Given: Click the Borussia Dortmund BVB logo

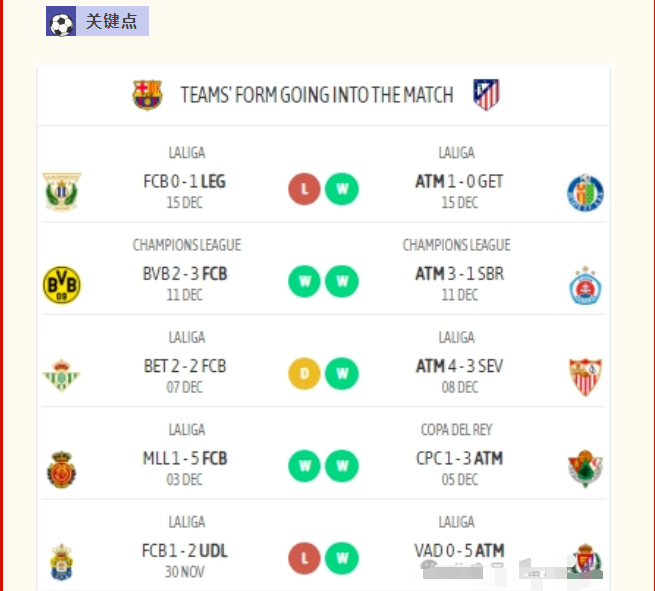Looking at the screenshot, I should click(62, 284).
